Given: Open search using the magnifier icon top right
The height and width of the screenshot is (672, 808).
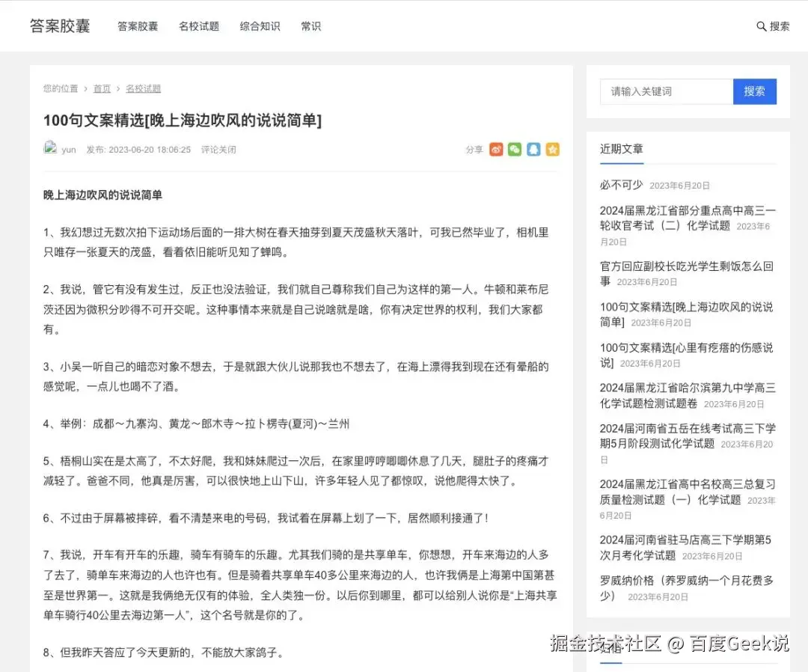Looking at the screenshot, I should [761, 25].
